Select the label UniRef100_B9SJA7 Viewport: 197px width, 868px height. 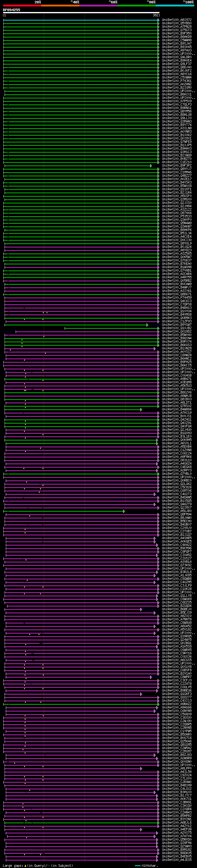click(177, 43)
